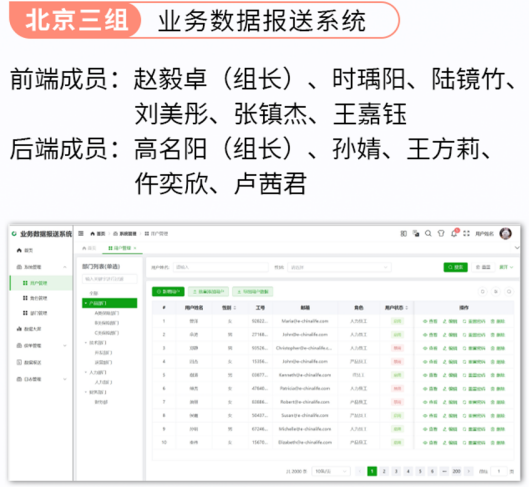
Task: Click delete link in Elizabeth@e-chinalife.com row
Action: click(498, 442)
